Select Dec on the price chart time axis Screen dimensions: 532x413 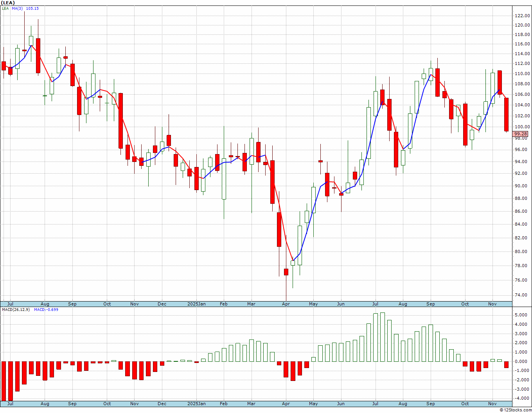[162, 304]
